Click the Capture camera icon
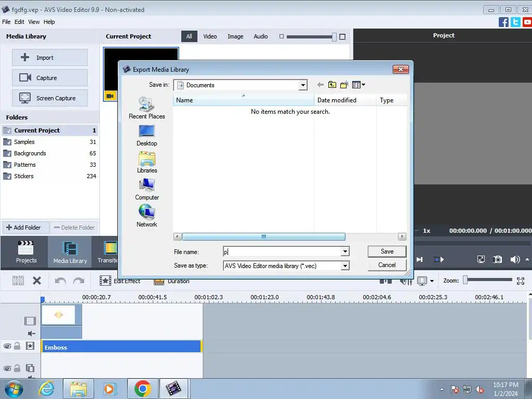Viewport: 532px width, 399px height. [25, 78]
